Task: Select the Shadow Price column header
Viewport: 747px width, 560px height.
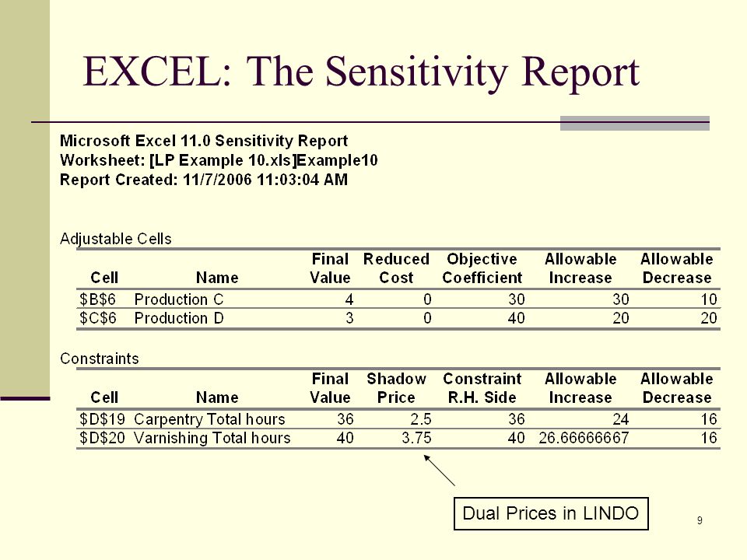Action: pos(396,388)
